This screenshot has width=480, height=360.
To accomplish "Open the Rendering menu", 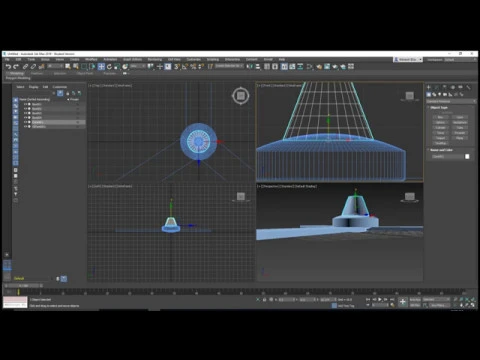I will pyautogui.click(x=154, y=59).
